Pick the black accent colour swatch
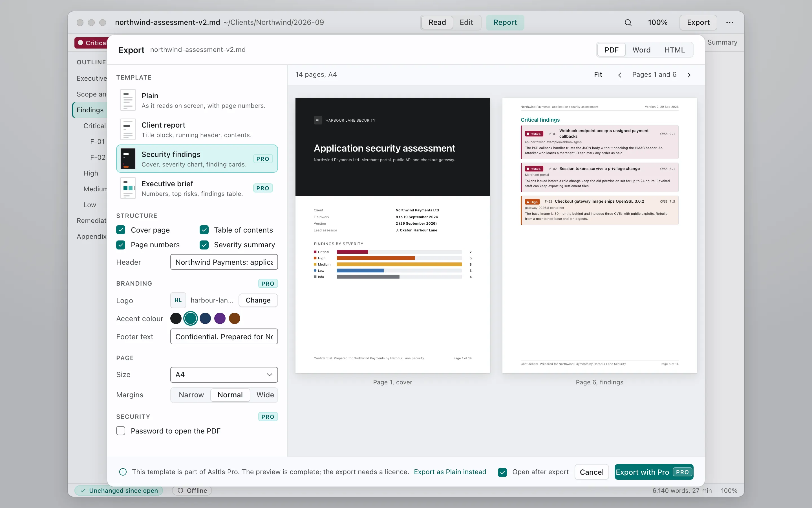Image resolution: width=812 pixels, height=508 pixels. [x=176, y=319]
